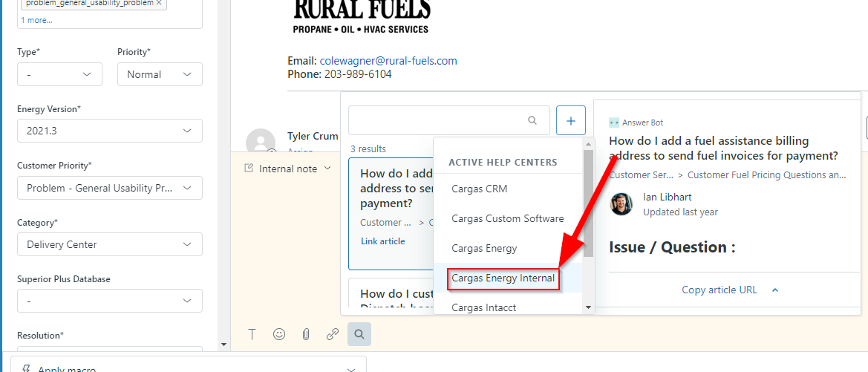Select Cargas Custom Software help center
This screenshot has width=868, height=372.
coord(508,218)
